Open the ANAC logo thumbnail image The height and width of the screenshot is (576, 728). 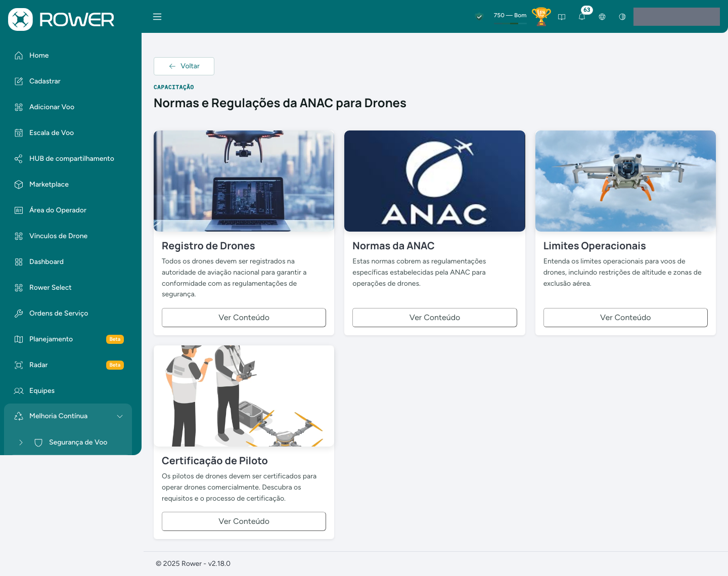tap(435, 181)
